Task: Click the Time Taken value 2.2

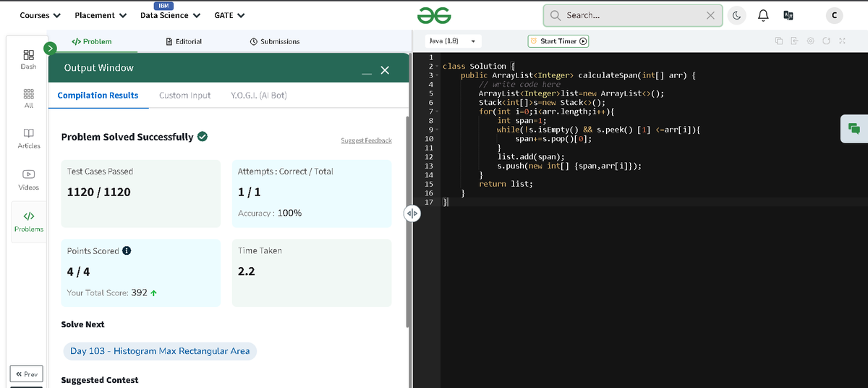Action: pyautogui.click(x=246, y=272)
